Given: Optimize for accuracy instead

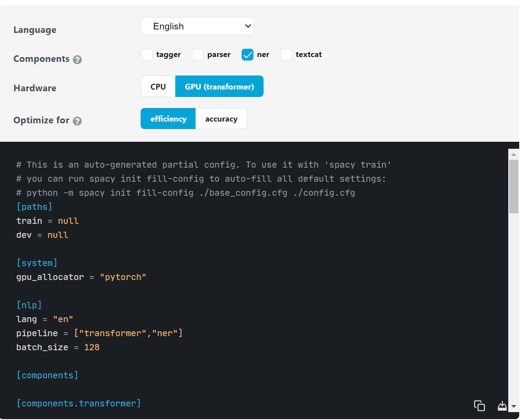Looking at the screenshot, I should [221, 119].
